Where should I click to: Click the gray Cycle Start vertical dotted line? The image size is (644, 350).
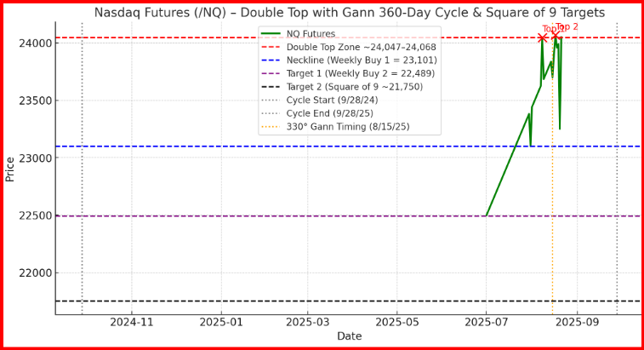pyautogui.click(x=83, y=169)
